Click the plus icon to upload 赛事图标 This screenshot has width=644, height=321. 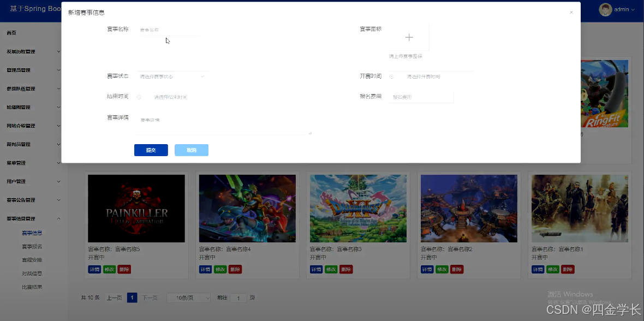[409, 38]
